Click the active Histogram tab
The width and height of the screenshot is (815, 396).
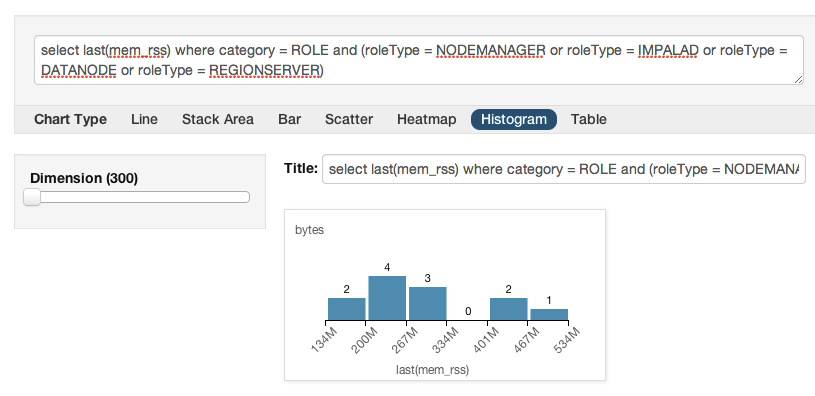click(514, 119)
